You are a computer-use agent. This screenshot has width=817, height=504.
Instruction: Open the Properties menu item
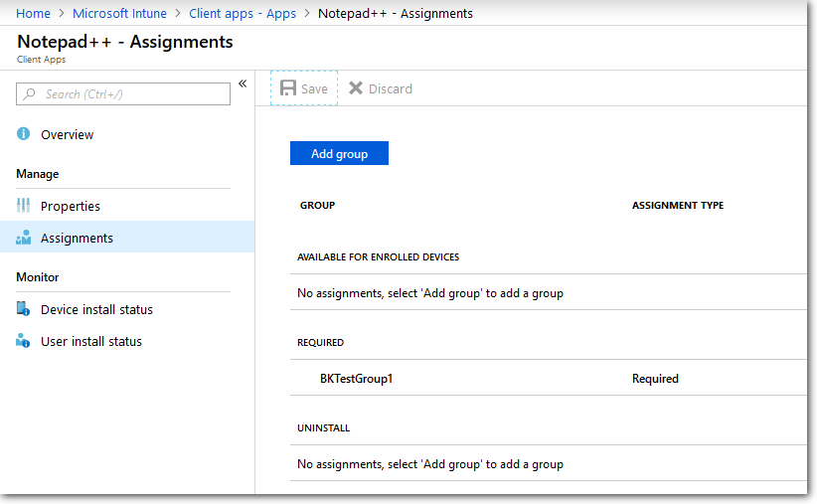click(70, 206)
